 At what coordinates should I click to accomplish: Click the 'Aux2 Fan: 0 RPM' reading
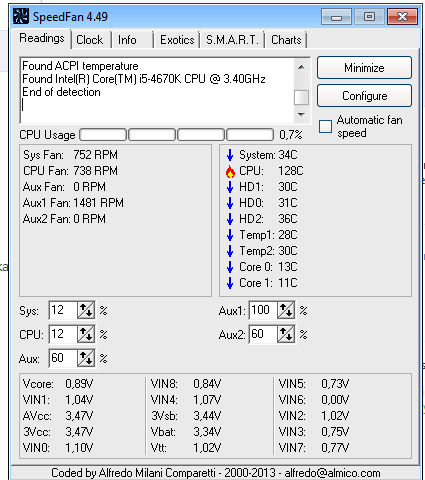[x=64, y=219]
